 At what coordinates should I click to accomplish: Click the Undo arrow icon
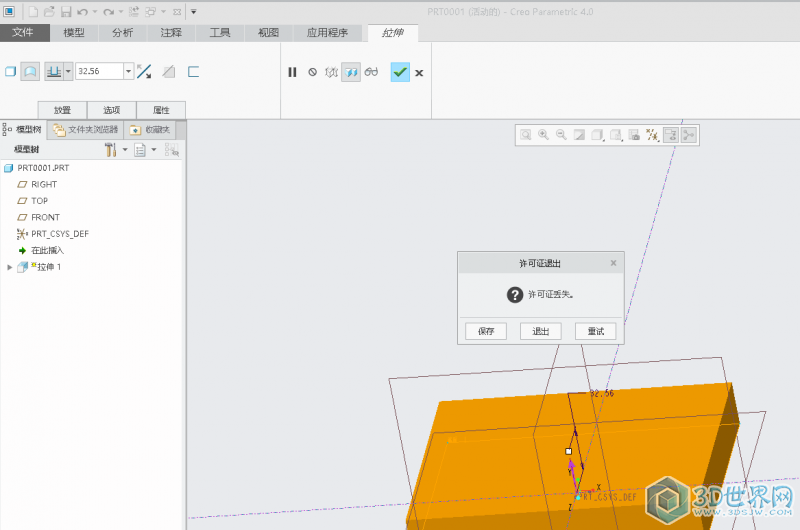click(83, 11)
